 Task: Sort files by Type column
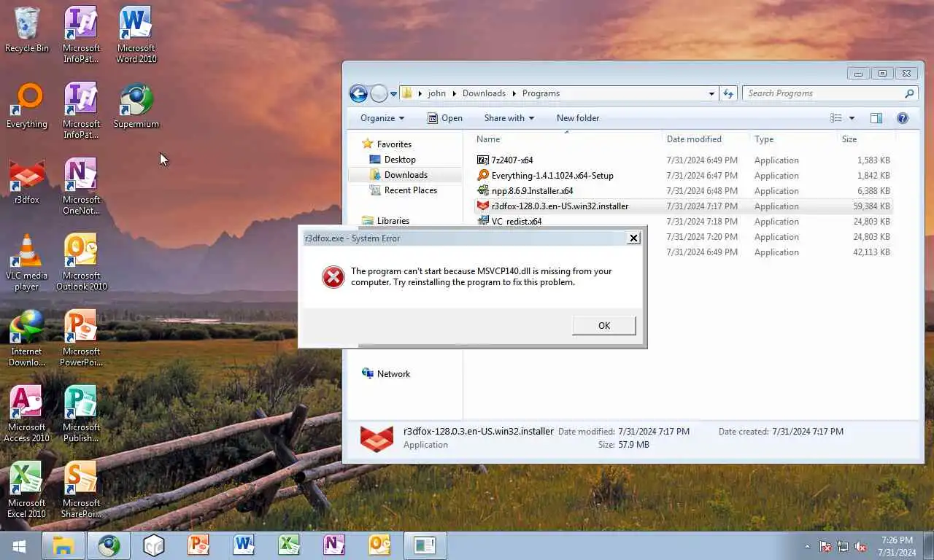[793, 139]
